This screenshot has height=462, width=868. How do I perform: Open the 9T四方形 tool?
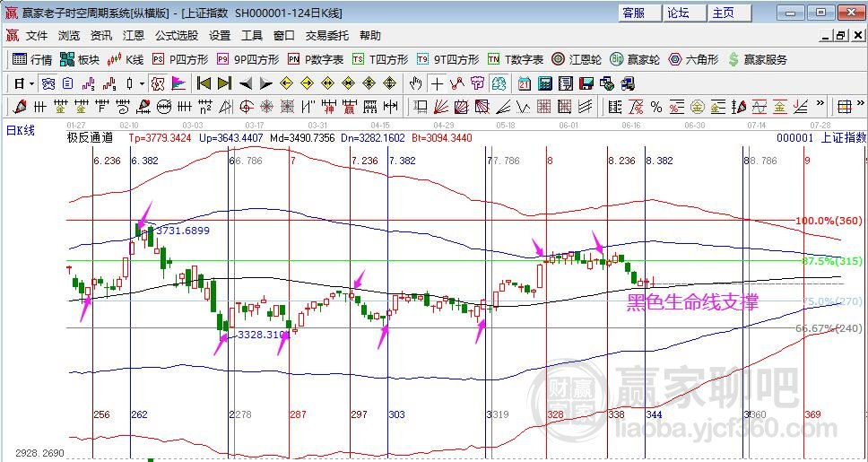(x=447, y=59)
